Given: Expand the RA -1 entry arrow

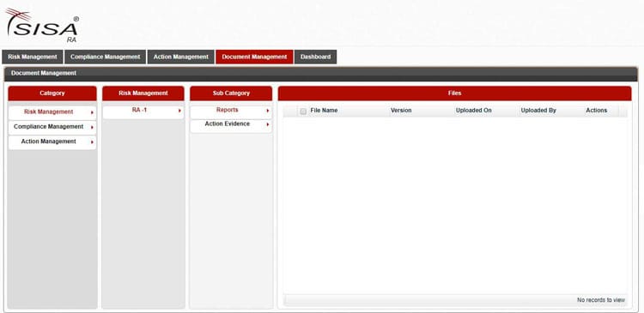Looking at the screenshot, I should (179, 111).
